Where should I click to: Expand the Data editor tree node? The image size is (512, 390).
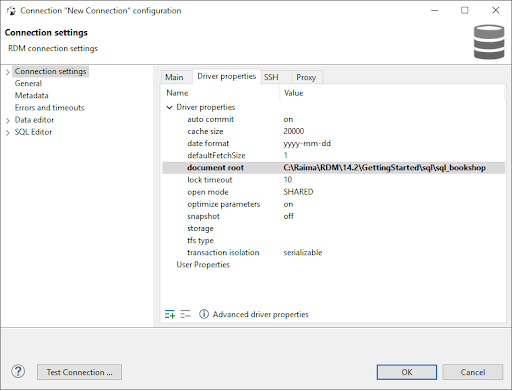click(x=8, y=121)
